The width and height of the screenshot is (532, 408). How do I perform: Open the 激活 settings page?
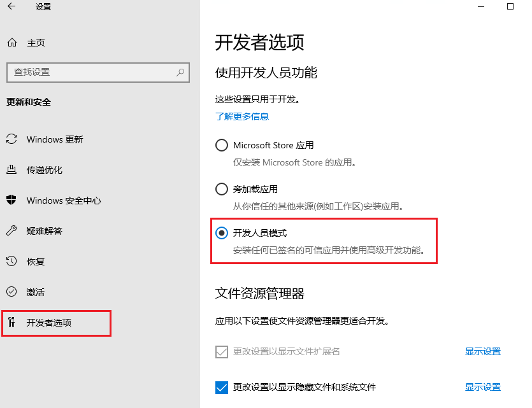click(36, 292)
